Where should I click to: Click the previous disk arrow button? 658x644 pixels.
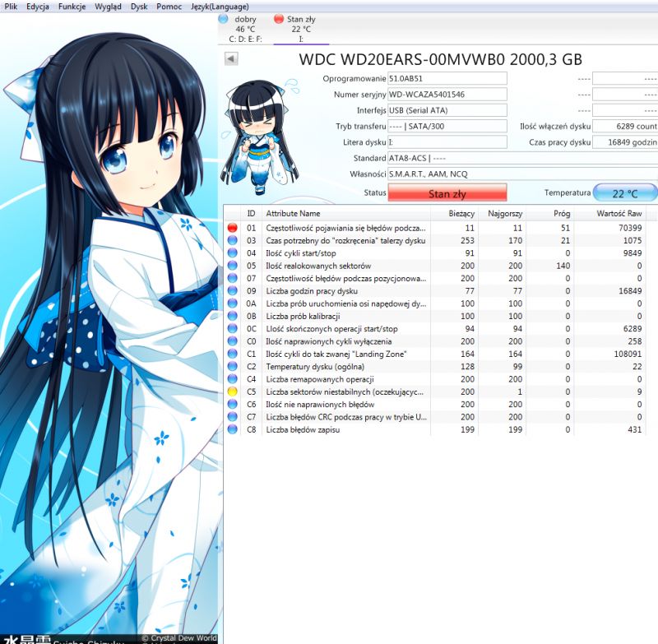click(x=231, y=58)
